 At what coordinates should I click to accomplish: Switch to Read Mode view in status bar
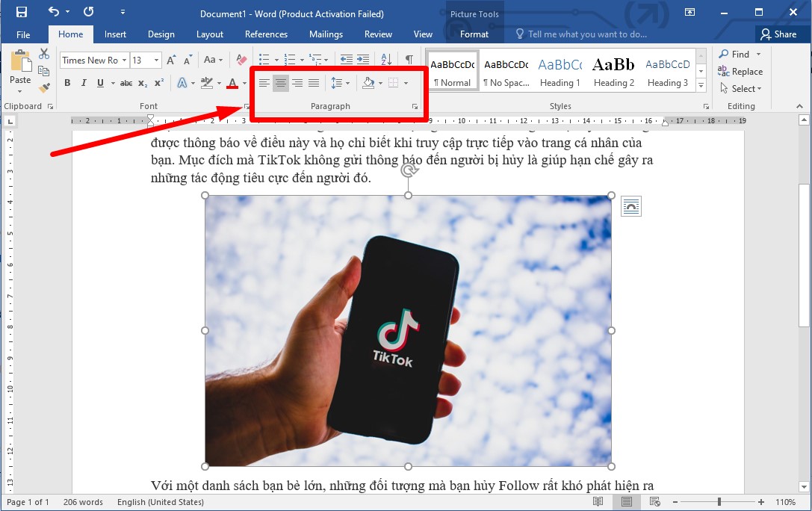pos(598,502)
